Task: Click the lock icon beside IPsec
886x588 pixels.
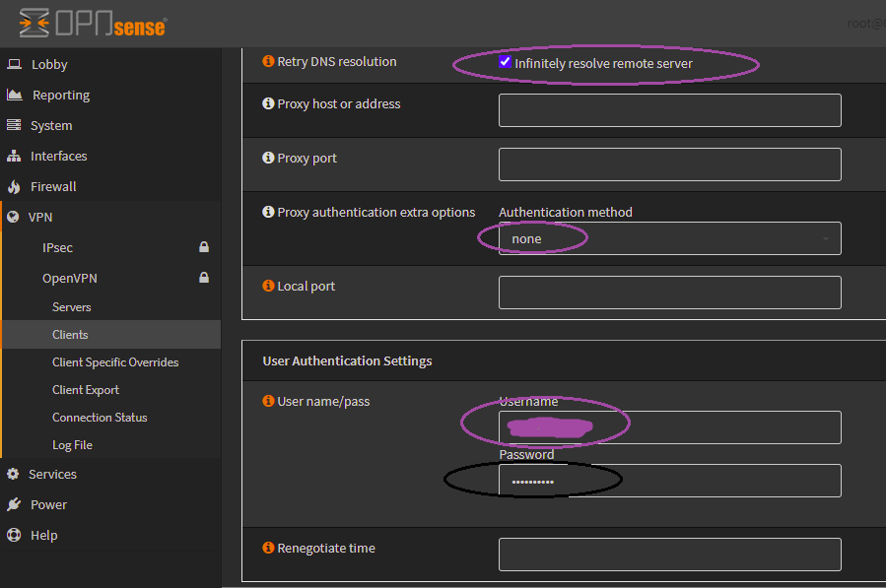Action: click(x=204, y=247)
